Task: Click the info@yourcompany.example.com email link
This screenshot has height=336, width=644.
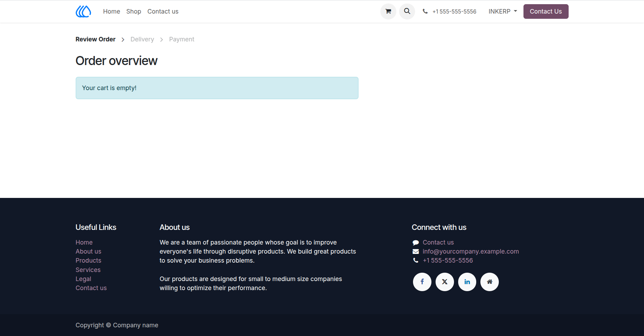Action: [471, 251]
